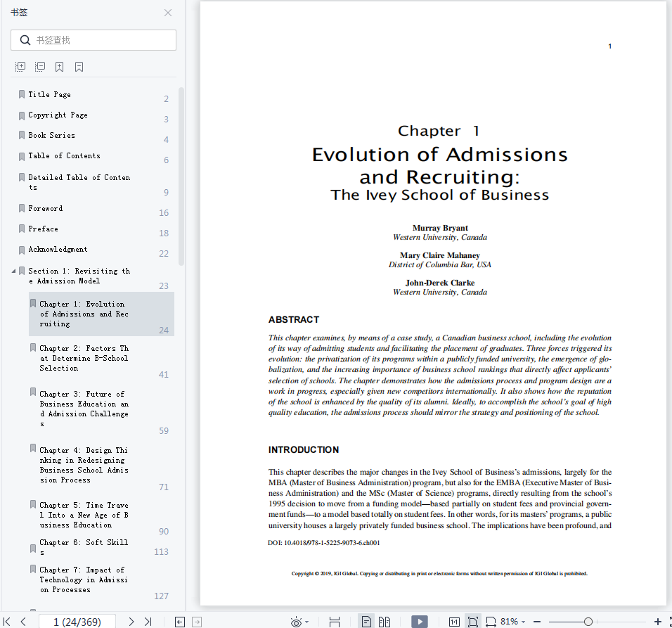Delete bookmark icon in panel toolbar
This screenshot has height=628, width=672.
[79, 66]
